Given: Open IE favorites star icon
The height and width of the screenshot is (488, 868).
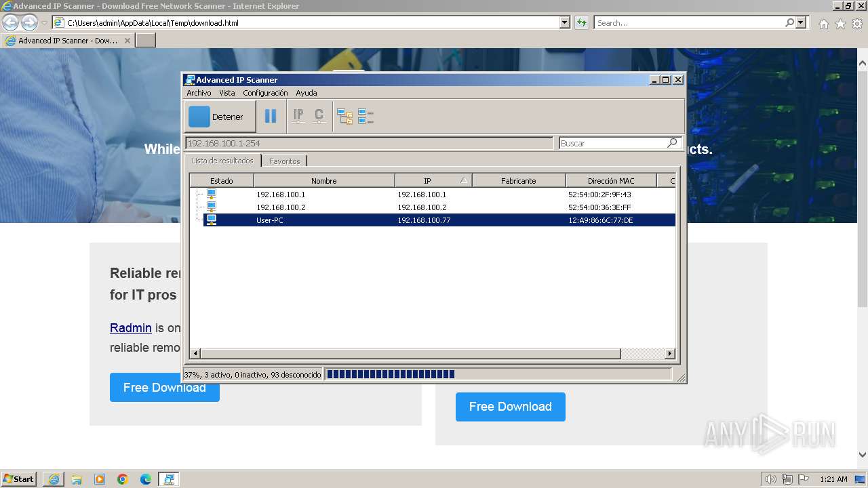Looking at the screenshot, I should 840,24.
